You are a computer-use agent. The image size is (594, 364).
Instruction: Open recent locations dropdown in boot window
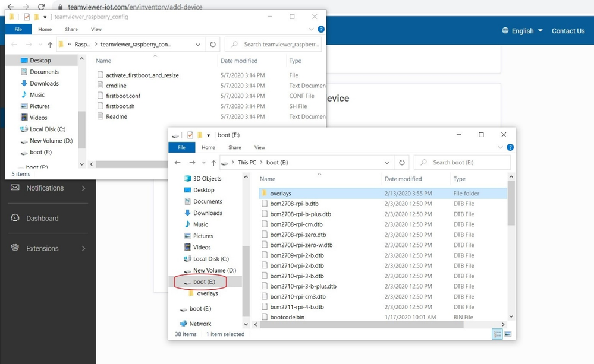(204, 163)
